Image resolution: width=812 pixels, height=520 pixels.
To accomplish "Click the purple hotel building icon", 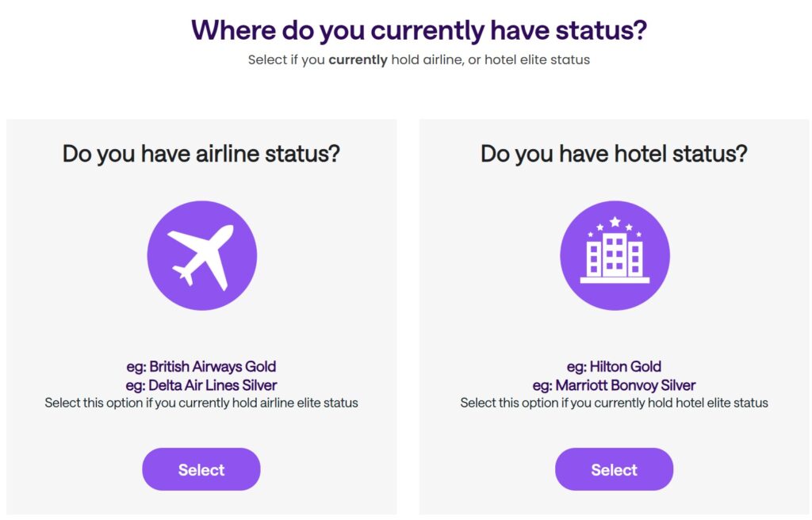I will (x=615, y=255).
